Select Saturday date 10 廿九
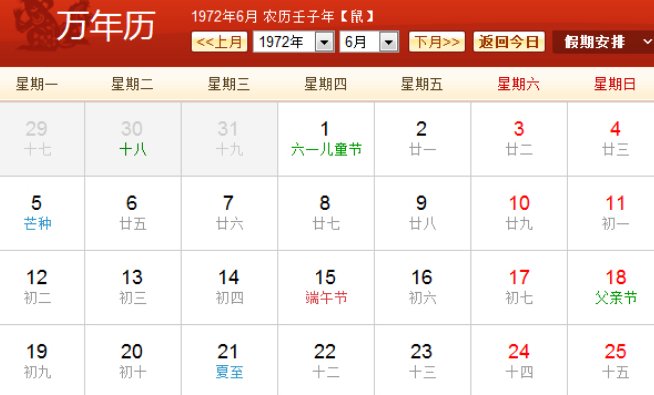This screenshot has width=654, height=395. [x=519, y=213]
